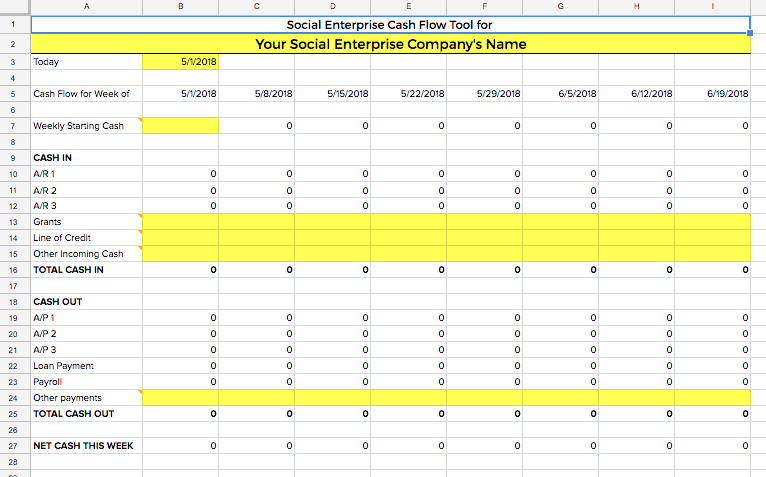
Task: Click row 25 header number
Action: (13, 414)
